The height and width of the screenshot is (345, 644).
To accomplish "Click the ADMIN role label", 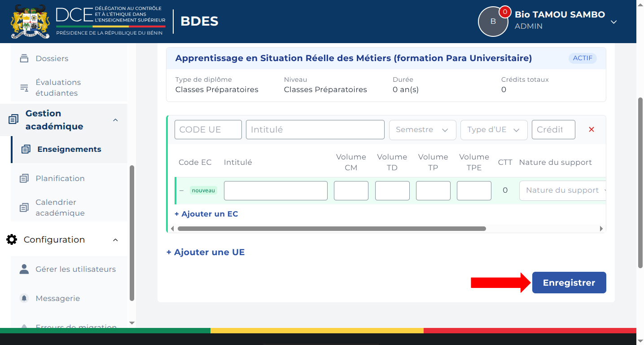I will (x=529, y=26).
